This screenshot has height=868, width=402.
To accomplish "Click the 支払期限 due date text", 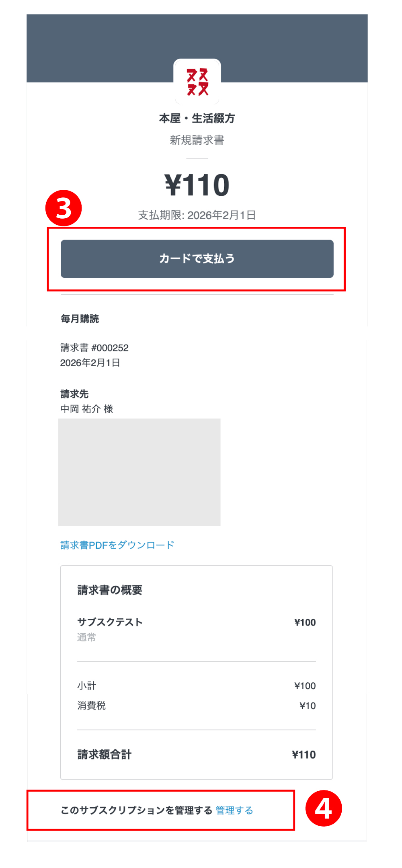I will [197, 215].
